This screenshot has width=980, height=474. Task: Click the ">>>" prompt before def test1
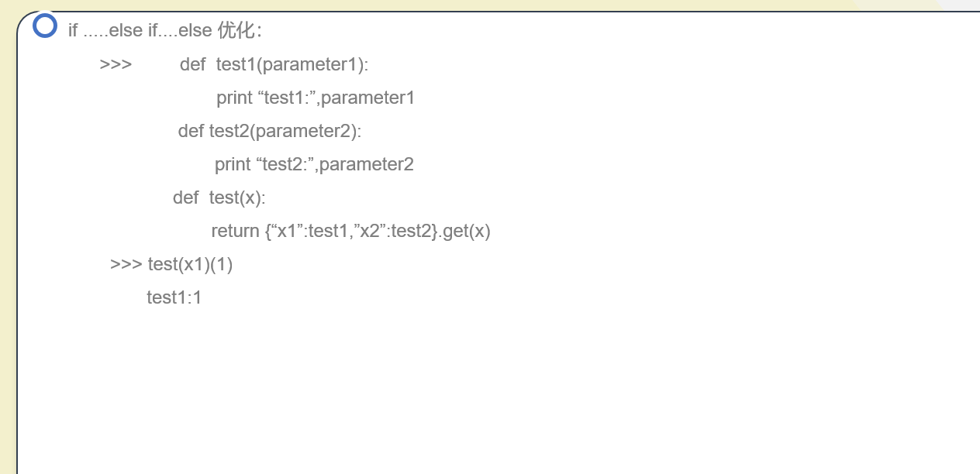[116, 64]
